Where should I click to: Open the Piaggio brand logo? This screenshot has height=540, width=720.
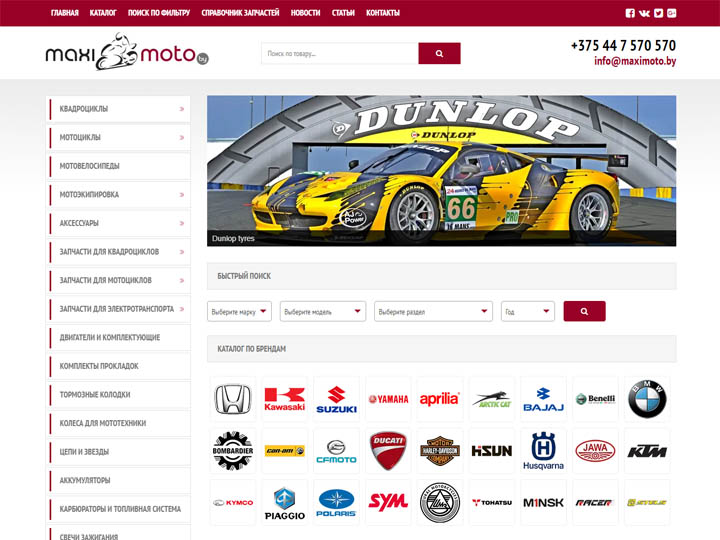tap(285, 503)
